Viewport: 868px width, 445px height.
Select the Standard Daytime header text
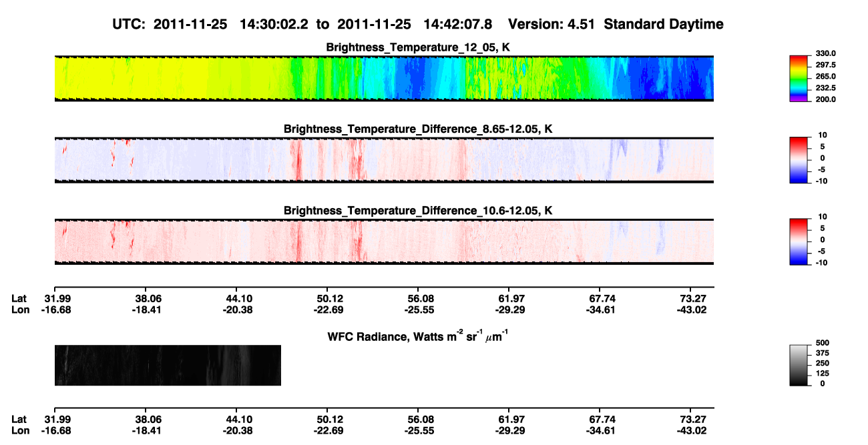664,25
